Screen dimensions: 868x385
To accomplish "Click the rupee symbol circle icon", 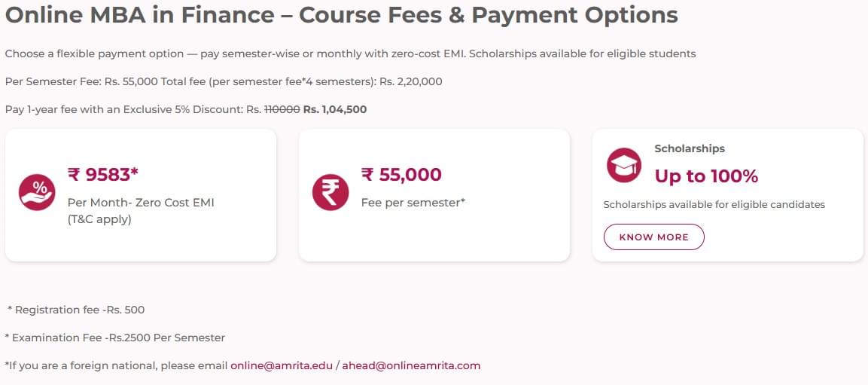I will click(x=330, y=192).
